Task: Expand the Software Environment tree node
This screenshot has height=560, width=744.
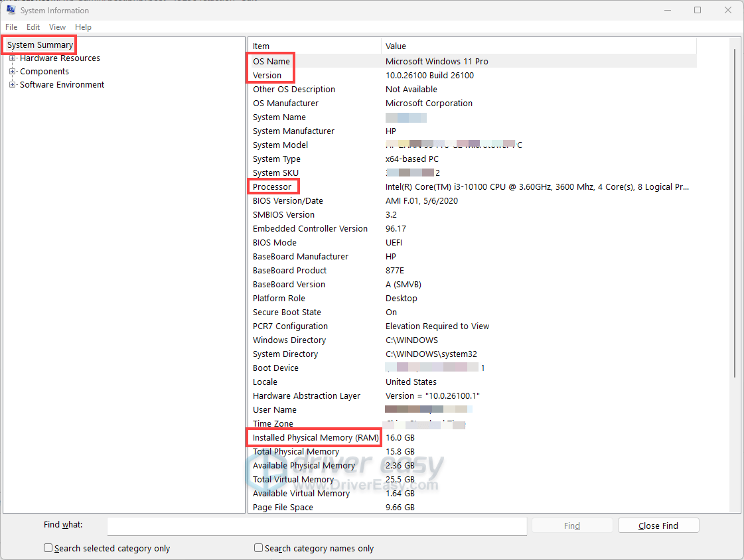Action: tap(12, 84)
